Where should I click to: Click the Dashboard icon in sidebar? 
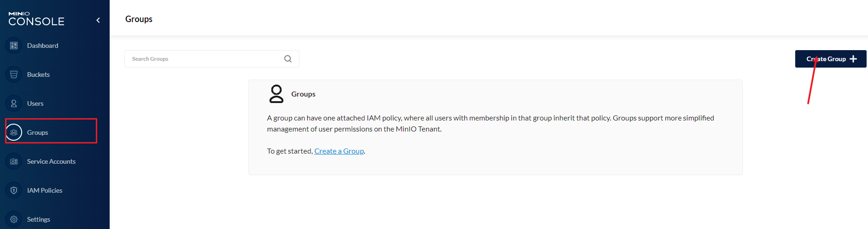coord(14,46)
